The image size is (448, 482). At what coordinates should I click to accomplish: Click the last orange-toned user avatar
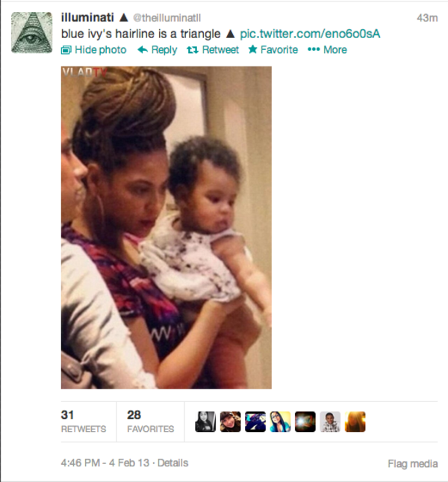(355, 421)
